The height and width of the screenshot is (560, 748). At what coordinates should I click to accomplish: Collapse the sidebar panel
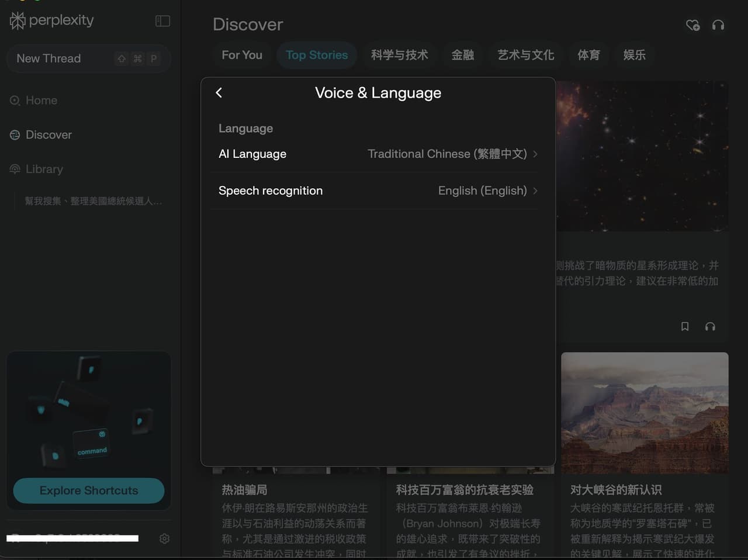point(162,20)
